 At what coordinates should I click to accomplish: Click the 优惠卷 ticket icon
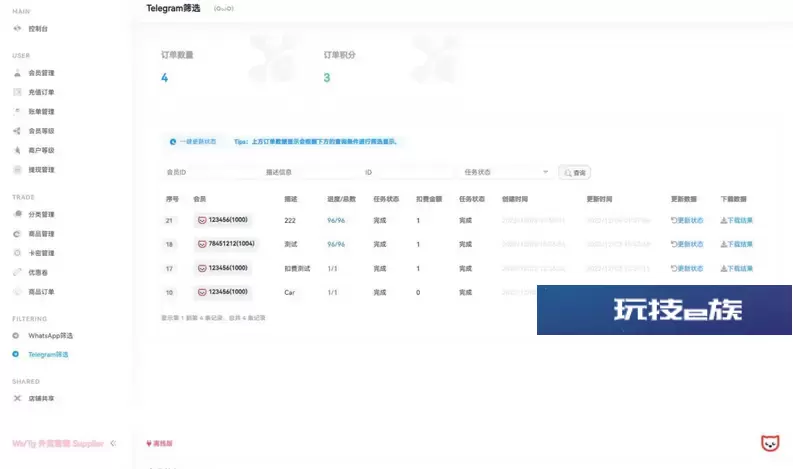(17, 272)
